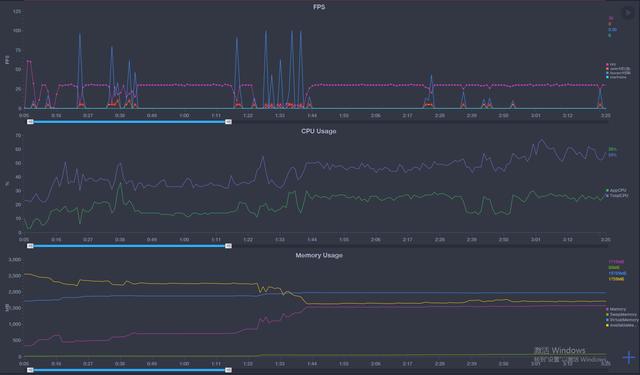The image size is (640, 375).
Task: Click the blue plus icon at bottom right
Action: click(x=629, y=357)
